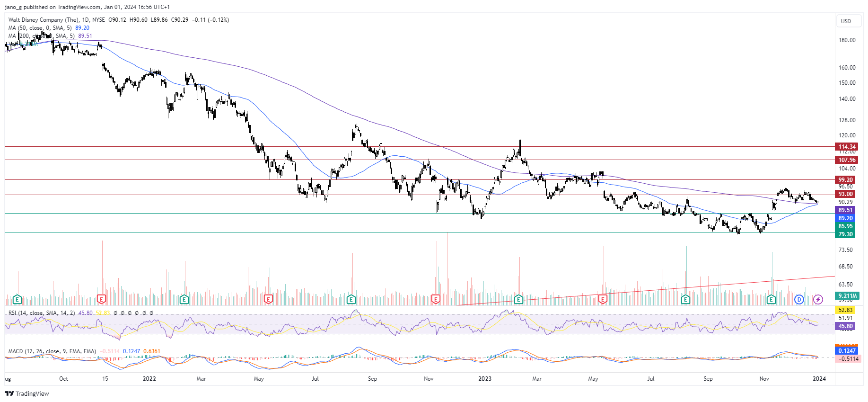This screenshot has height=402, width=868.
Task: Click the 79.30 green support level label
Action: [x=845, y=234]
